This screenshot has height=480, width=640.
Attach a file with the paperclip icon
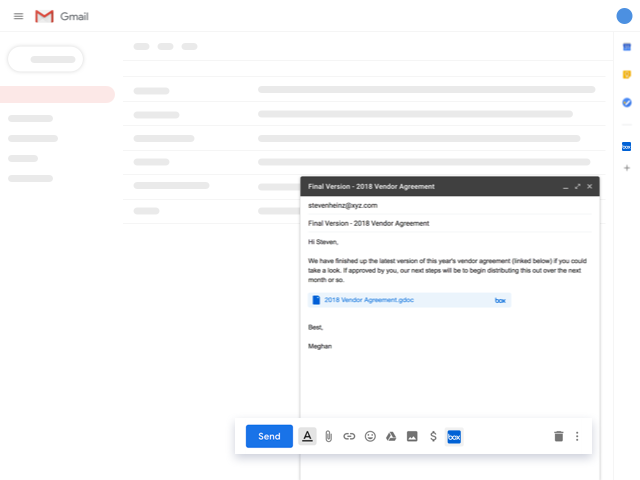tap(328, 436)
